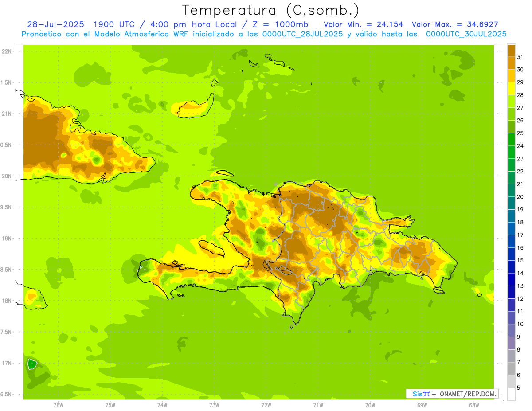The width and height of the screenshot is (532, 411).
Task: Click the "Valor Min. = 24.154" text
Action: (x=364, y=24)
